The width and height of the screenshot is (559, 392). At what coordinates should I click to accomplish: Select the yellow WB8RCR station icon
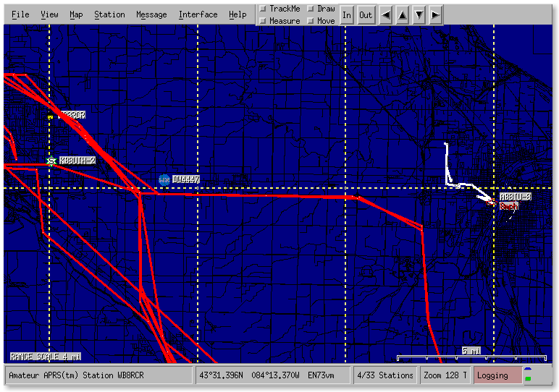50,116
